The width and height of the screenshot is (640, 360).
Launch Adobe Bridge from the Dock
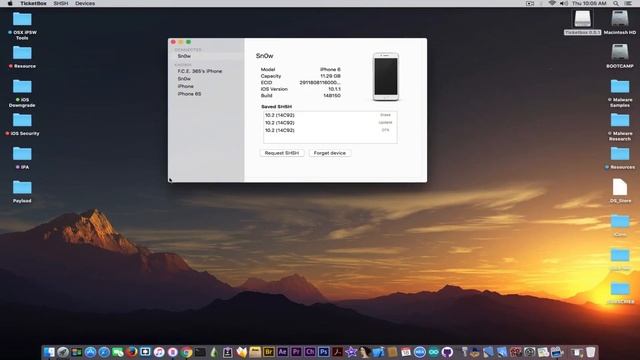click(x=269, y=352)
